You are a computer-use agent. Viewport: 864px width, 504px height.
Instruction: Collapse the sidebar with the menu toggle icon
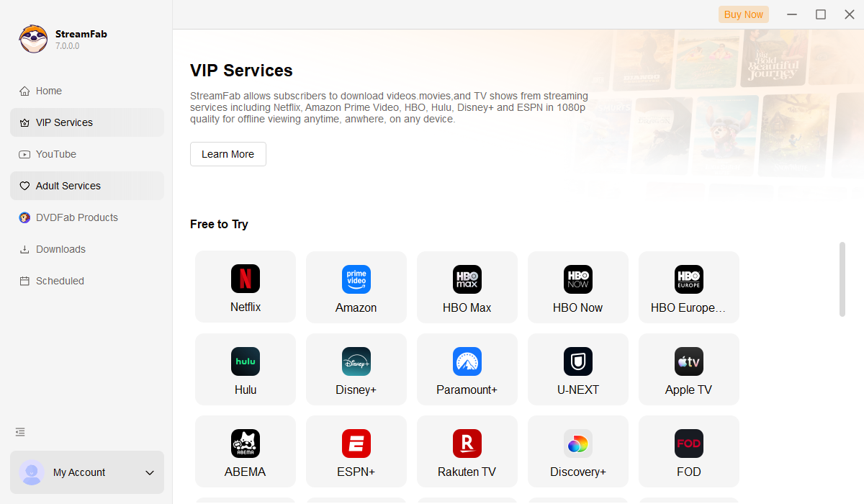coord(20,432)
